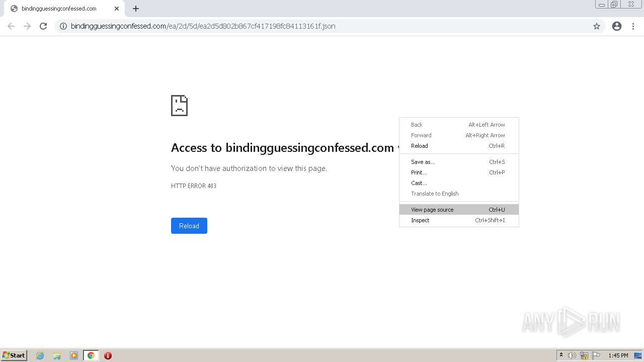Close the Chrome window
This screenshot has width=644, height=362.
coord(631,5)
